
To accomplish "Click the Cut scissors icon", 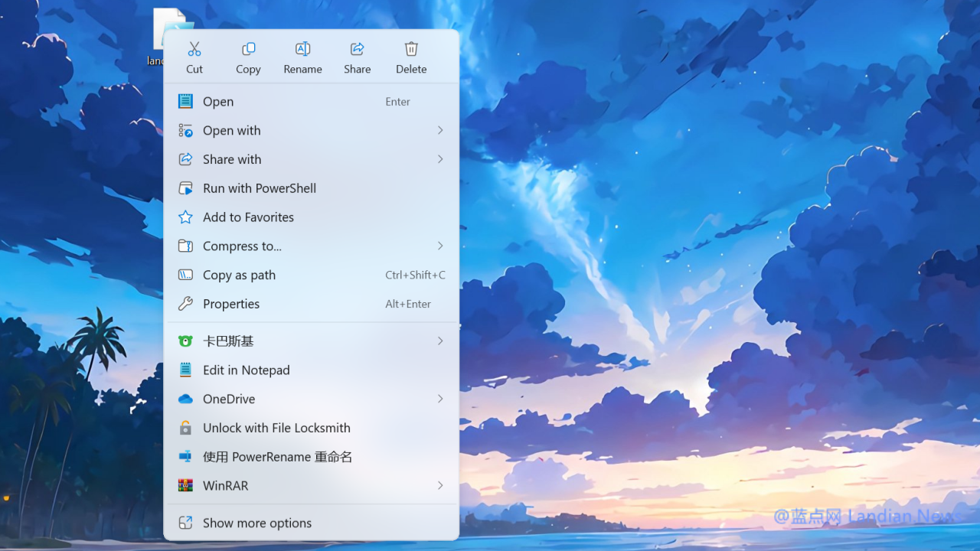I will (194, 50).
